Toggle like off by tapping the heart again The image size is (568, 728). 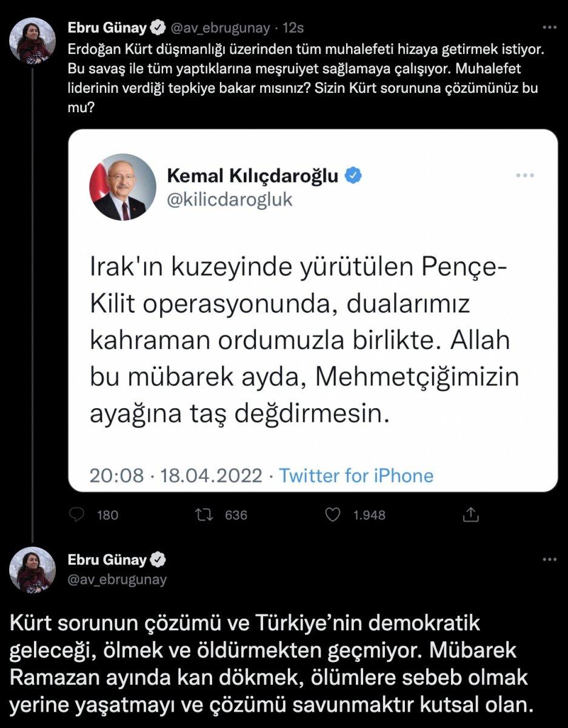(x=332, y=514)
